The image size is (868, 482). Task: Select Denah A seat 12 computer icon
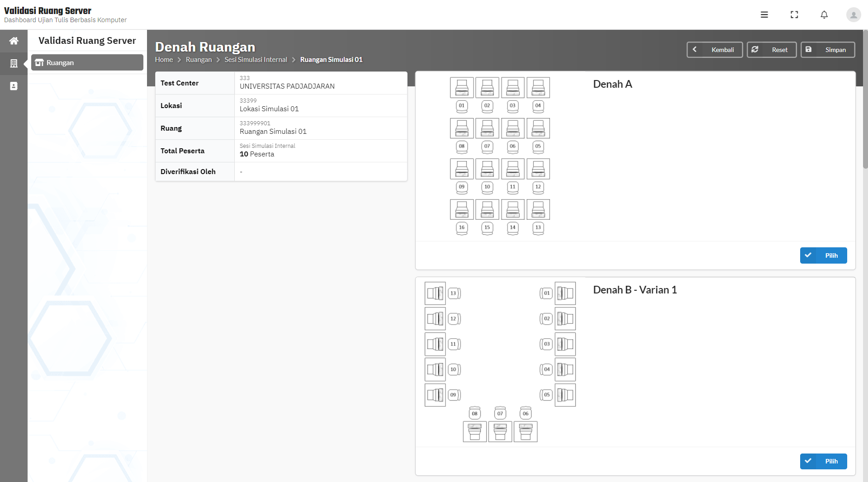538,169
